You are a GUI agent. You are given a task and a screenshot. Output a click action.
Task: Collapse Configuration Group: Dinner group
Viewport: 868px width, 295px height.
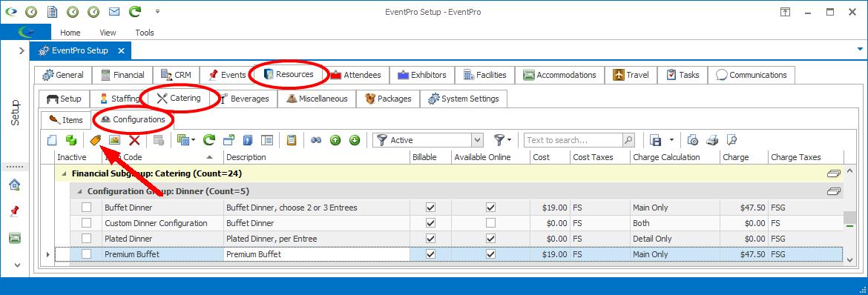(80, 191)
